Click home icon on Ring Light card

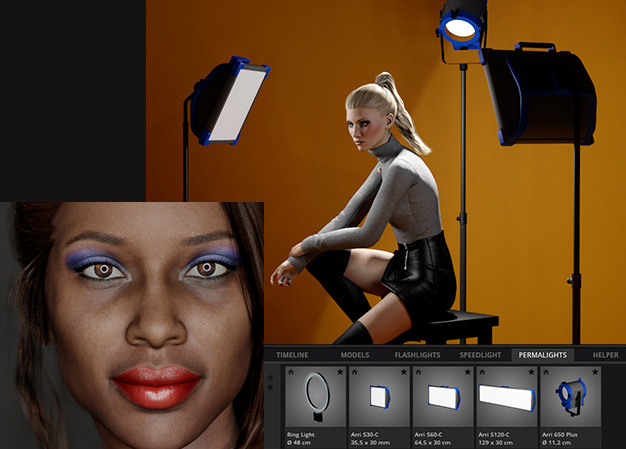click(x=291, y=372)
